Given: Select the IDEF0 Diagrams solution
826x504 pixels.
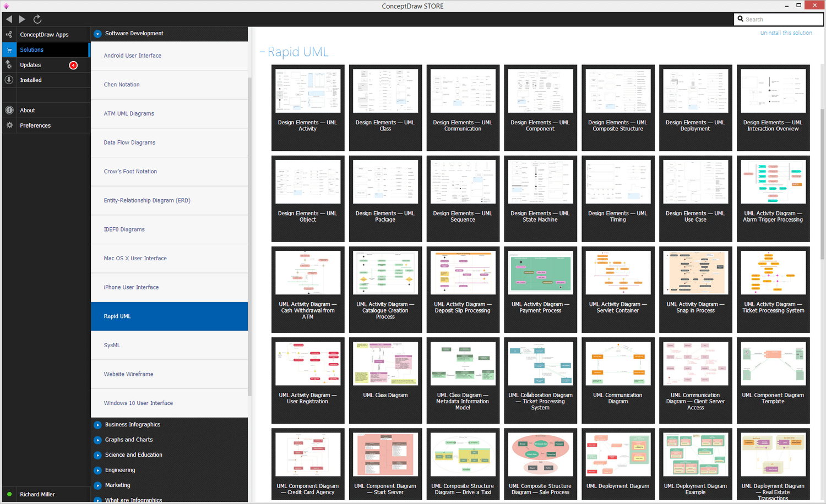Looking at the screenshot, I should pyautogui.click(x=169, y=229).
